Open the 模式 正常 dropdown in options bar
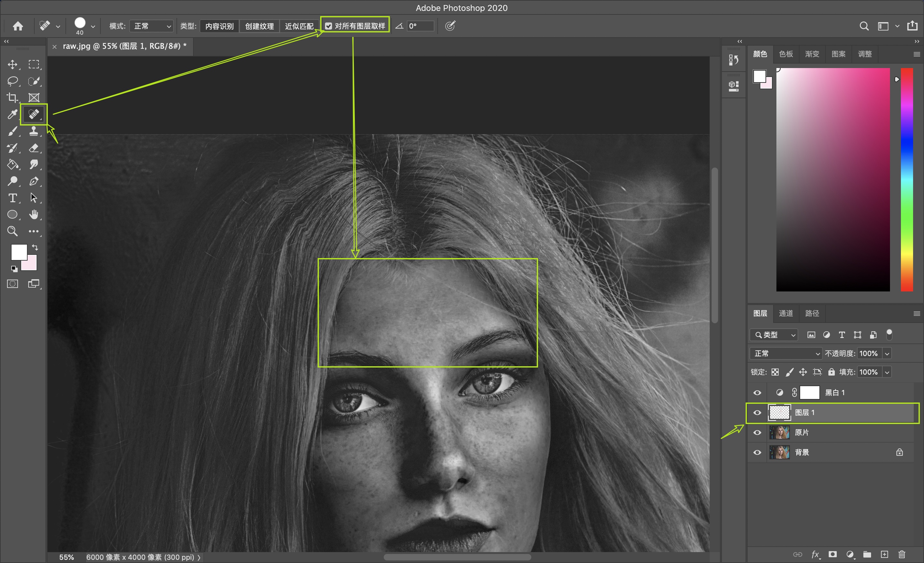The width and height of the screenshot is (924, 563). 152,26
